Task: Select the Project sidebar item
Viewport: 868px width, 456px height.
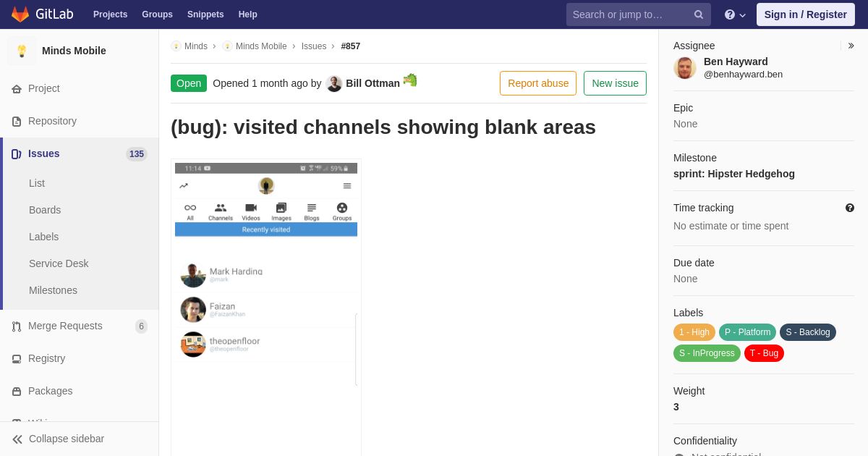Action: [x=80, y=88]
